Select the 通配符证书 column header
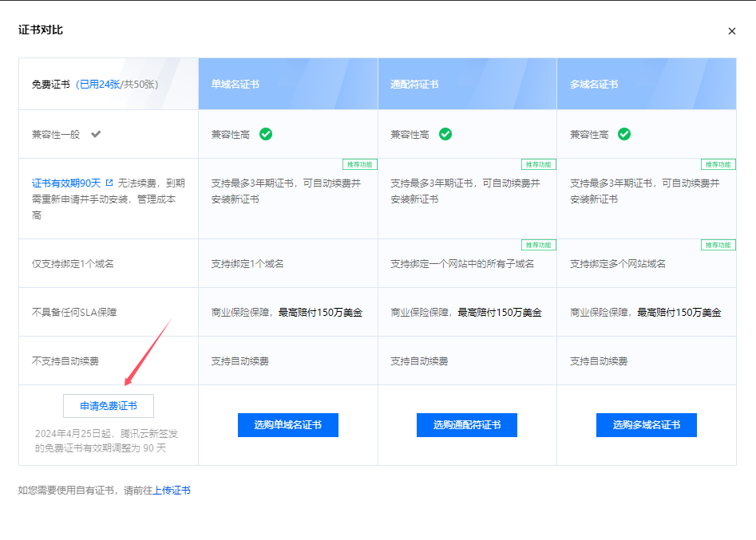The height and width of the screenshot is (540, 756). [x=414, y=84]
